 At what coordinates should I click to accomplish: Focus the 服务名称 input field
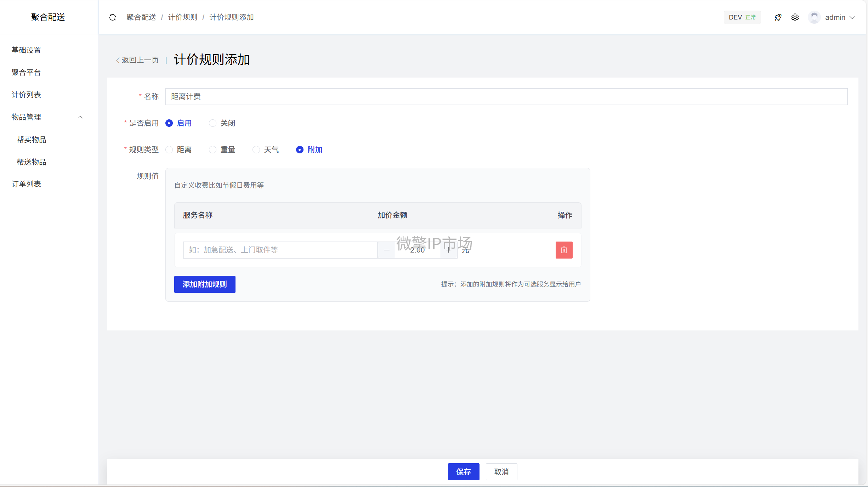tap(280, 250)
